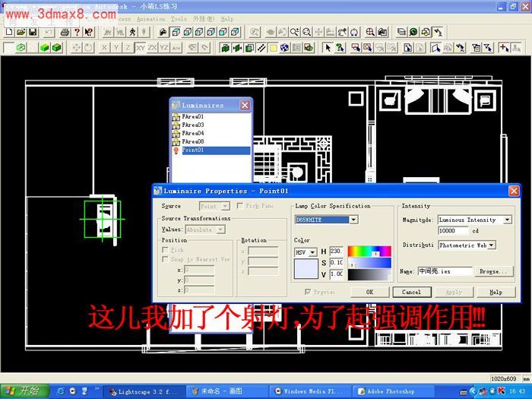Open the Tools menu
Screen dimensions: 532x399
(179, 19)
